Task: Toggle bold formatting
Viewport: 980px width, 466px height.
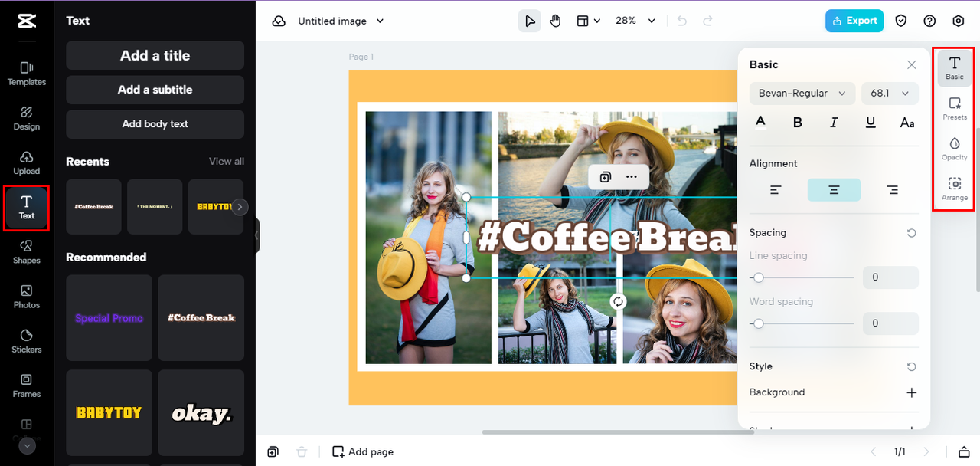Action: (797, 122)
